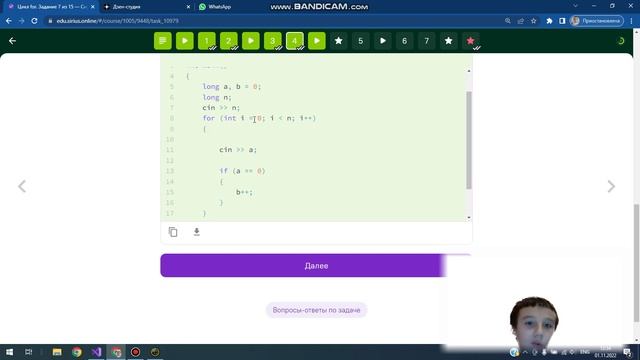Open the Приостановлена profile button
Viewport: 640px width, 360px height.
pos(597,21)
